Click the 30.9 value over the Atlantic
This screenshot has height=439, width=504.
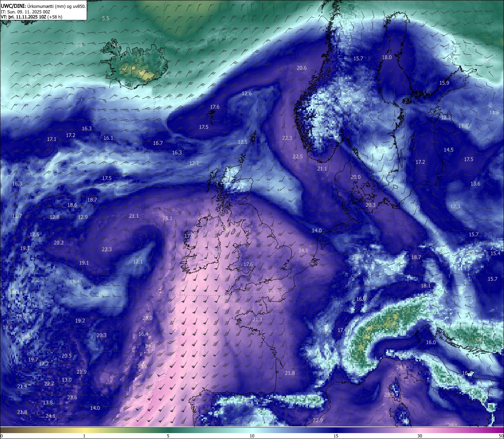pyautogui.click(x=142, y=366)
